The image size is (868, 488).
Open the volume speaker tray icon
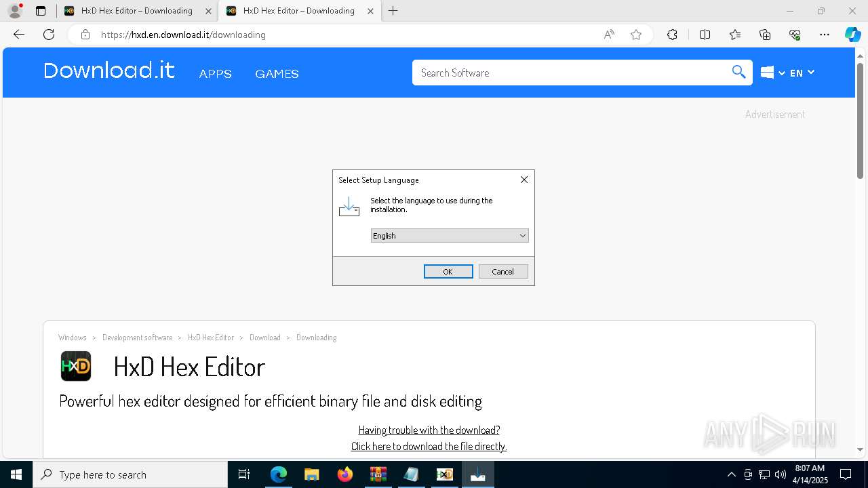780,474
